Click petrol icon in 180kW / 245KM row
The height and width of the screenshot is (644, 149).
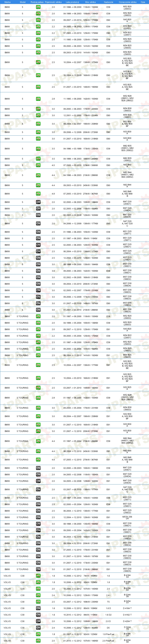[x=38, y=159]
